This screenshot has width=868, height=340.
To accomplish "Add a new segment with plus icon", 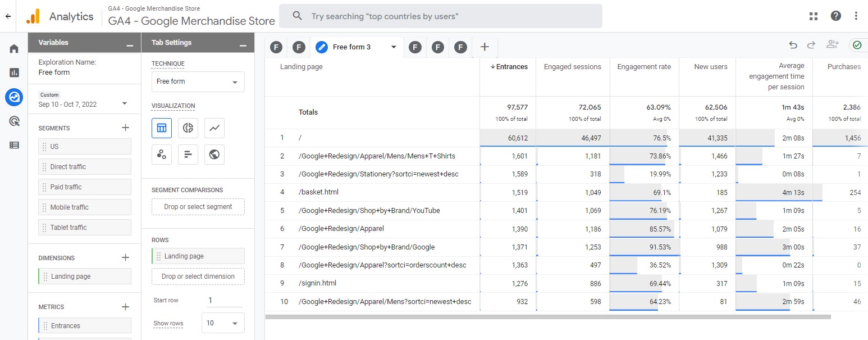I will click(125, 128).
